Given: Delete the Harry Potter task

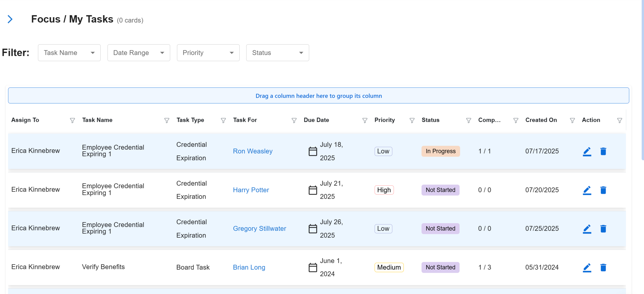Looking at the screenshot, I should (x=603, y=190).
